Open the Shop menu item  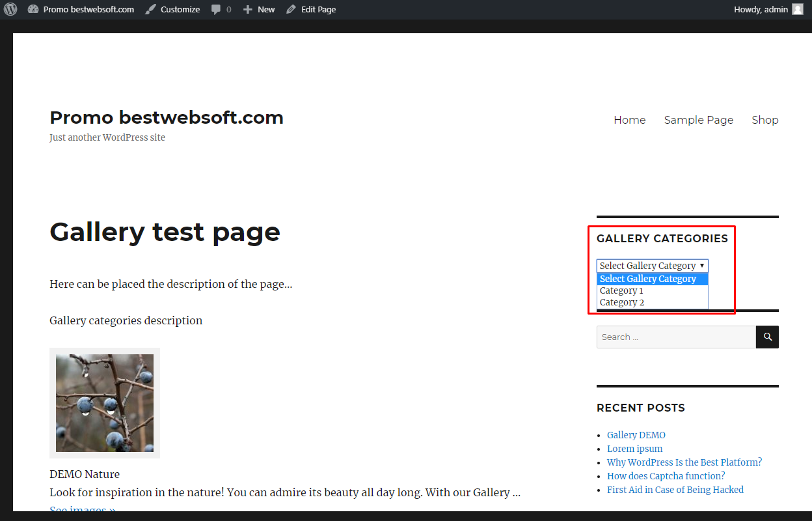tap(765, 120)
